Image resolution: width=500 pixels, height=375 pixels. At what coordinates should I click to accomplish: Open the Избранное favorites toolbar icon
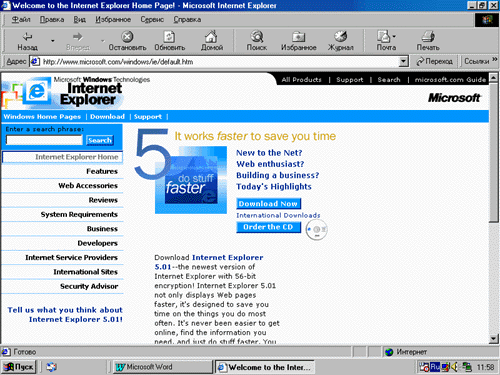coord(298,36)
